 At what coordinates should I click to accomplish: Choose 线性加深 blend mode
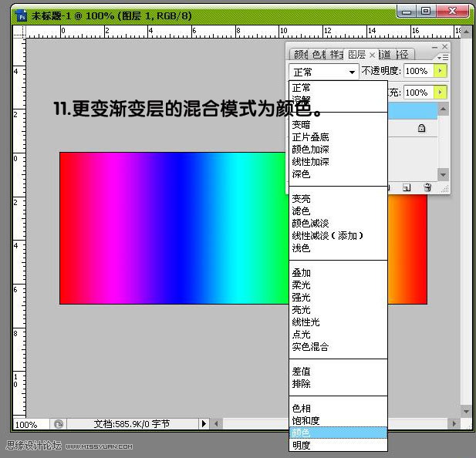(x=338, y=162)
